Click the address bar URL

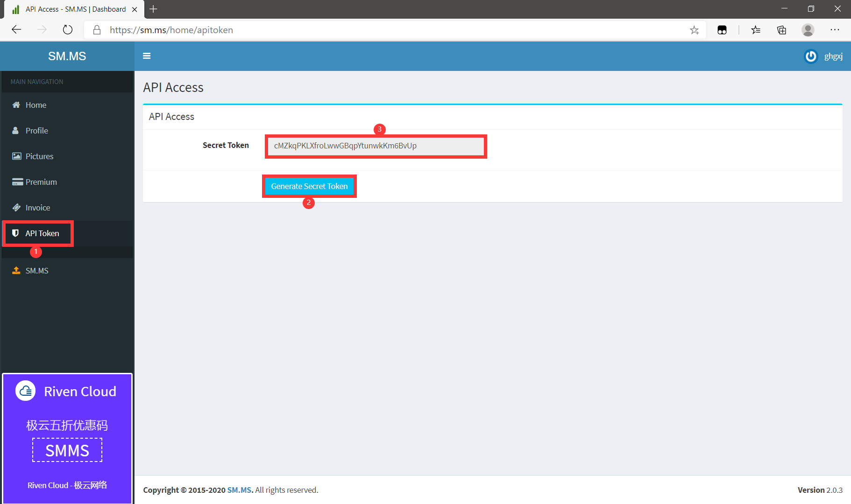click(171, 30)
